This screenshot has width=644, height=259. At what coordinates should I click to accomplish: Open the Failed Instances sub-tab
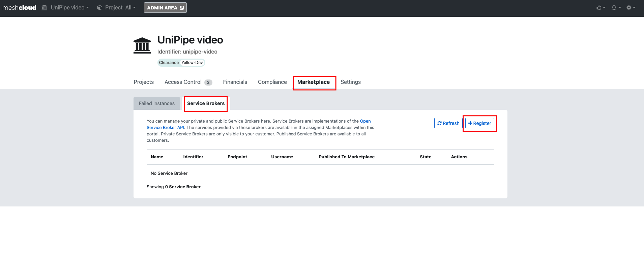click(157, 103)
